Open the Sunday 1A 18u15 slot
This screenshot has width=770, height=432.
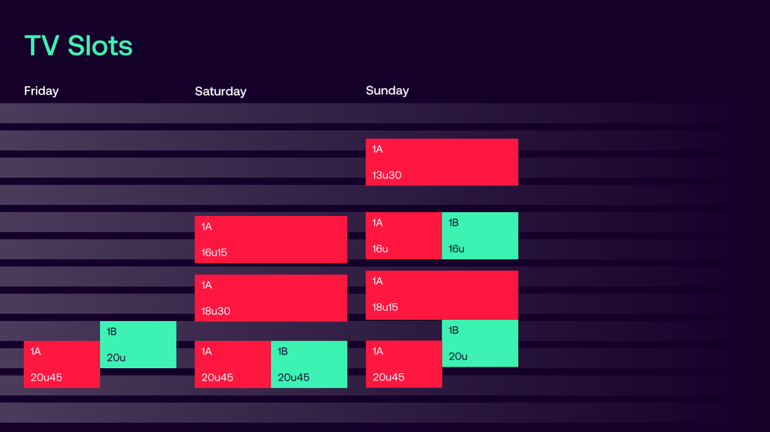[x=442, y=295]
